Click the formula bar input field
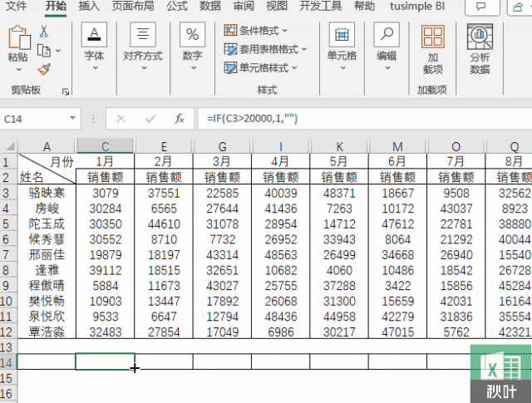Image resolution: width=532 pixels, height=403 pixels. click(364, 119)
